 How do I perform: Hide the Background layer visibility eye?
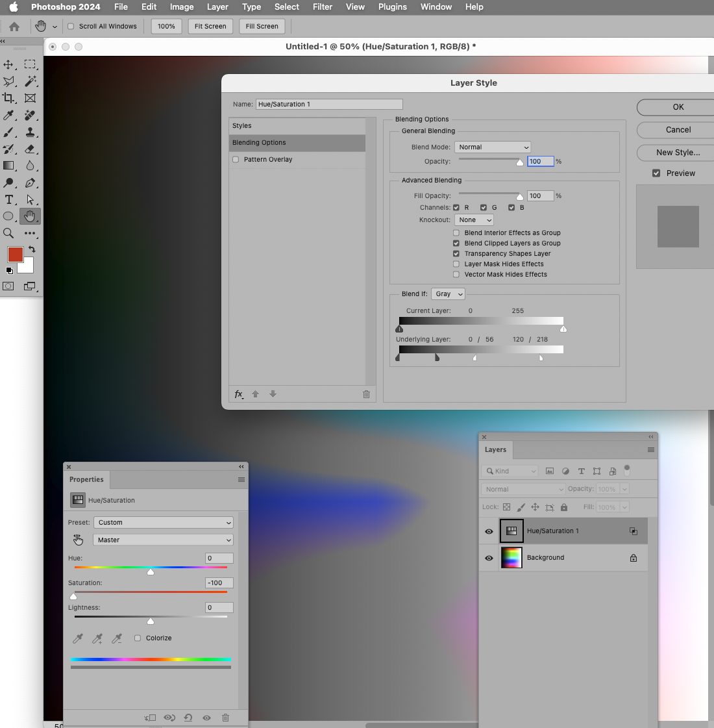488,557
